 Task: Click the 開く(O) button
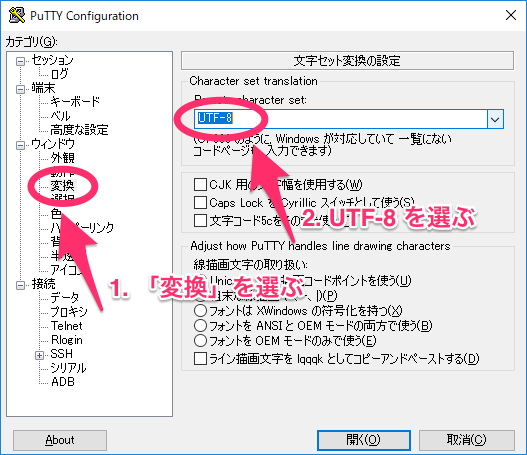364,440
